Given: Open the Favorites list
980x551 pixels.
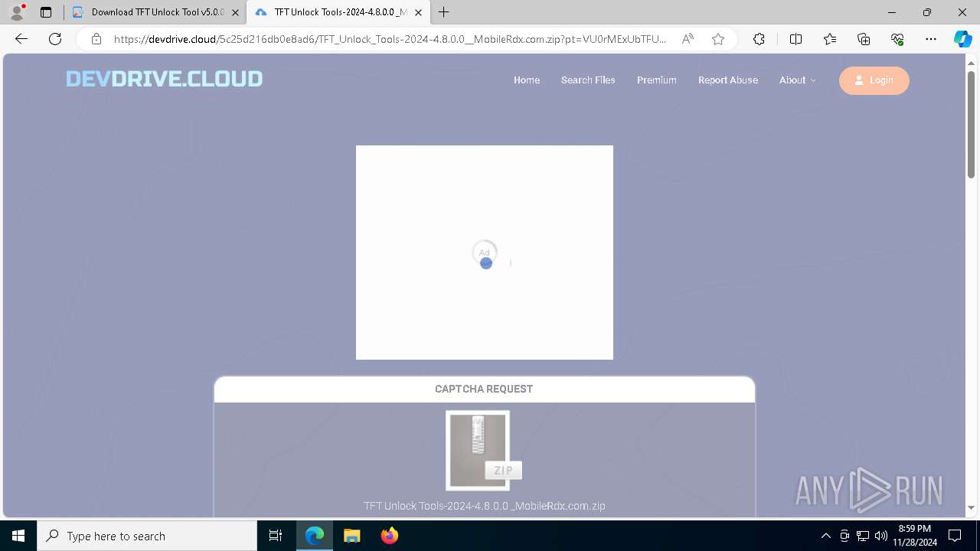Looking at the screenshot, I should [830, 39].
